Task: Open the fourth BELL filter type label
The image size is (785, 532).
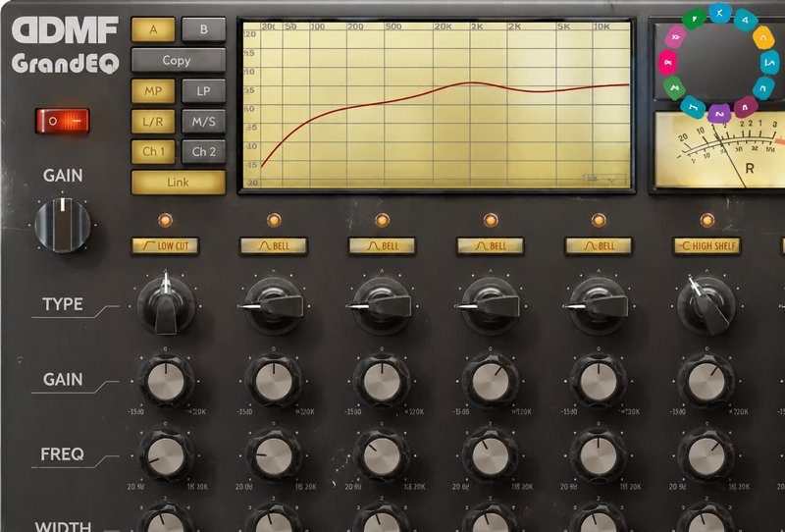Action: (599, 246)
